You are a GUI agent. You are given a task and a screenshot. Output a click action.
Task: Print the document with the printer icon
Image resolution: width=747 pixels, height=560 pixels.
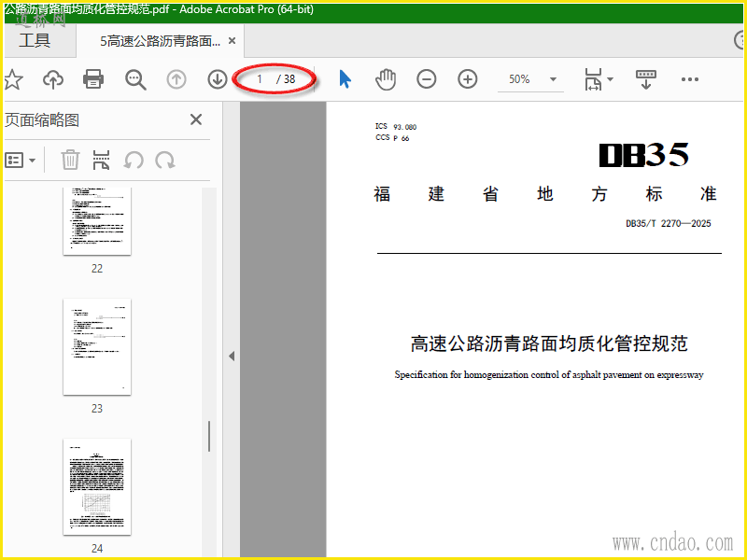coord(93,79)
